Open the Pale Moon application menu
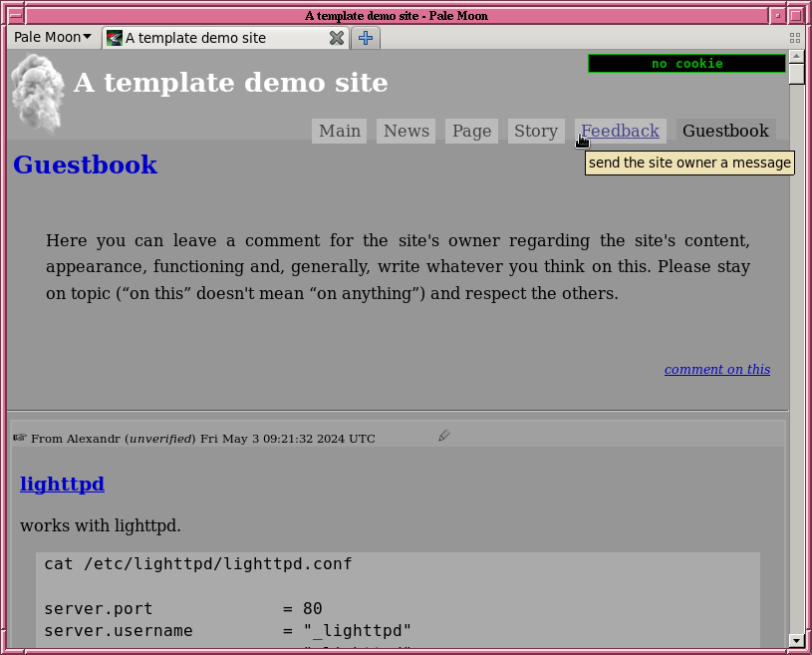Screen dimensions: 812x655 coord(52,38)
